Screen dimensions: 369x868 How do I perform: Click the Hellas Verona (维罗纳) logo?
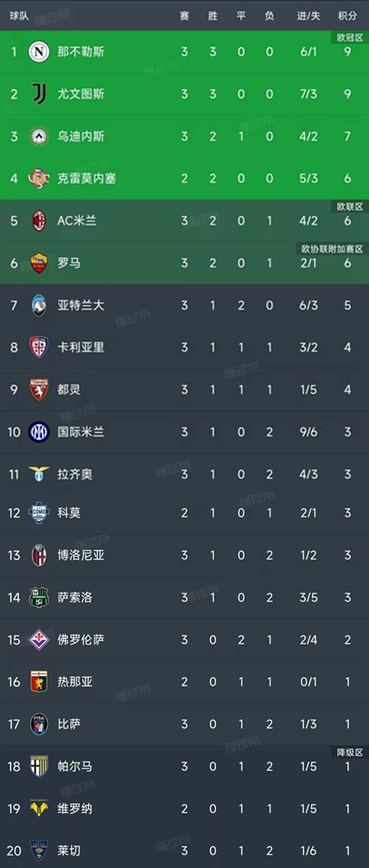[x=38, y=808]
